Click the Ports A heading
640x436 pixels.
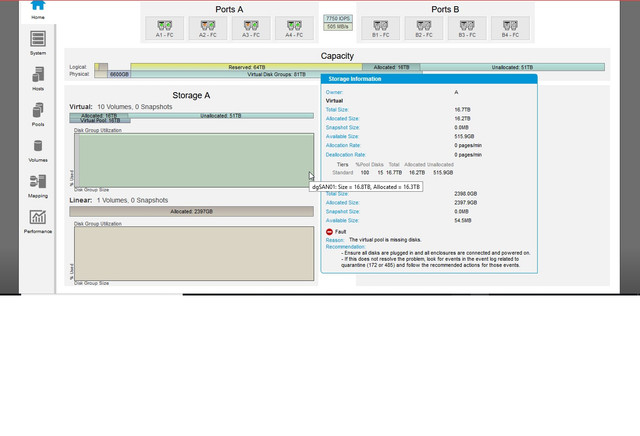(229, 9)
